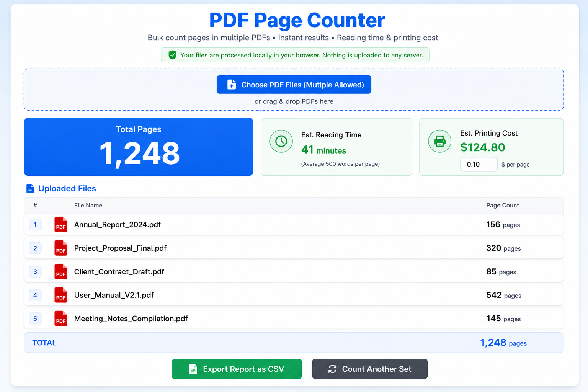This screenshot has width=588, height=392.
Task: Click the TOTAL row label
Action: [44, 343]
